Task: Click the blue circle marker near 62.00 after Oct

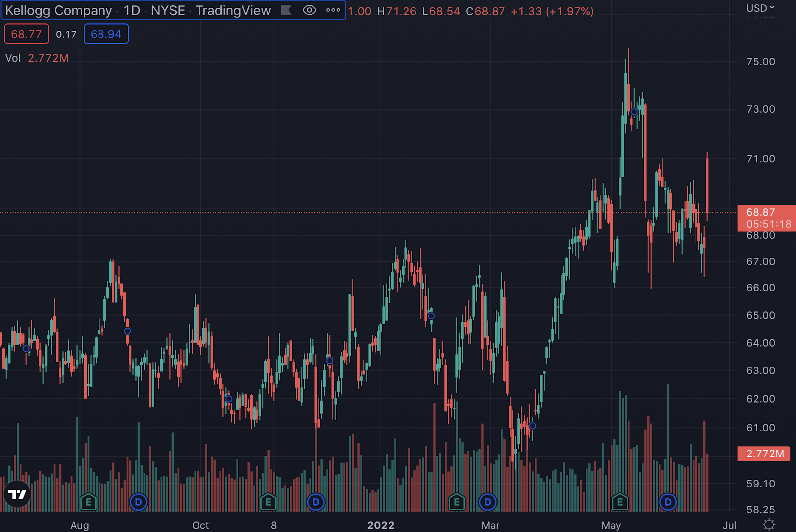Action: point(229,399)
